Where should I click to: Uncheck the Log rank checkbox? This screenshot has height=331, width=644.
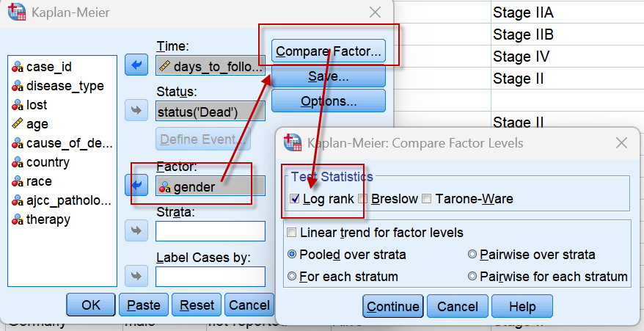tap(295, 199)
